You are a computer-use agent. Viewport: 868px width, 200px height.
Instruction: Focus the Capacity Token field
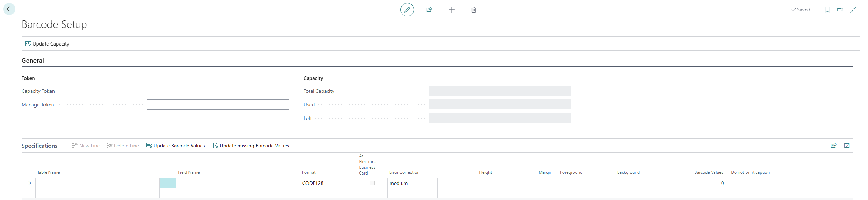[x=218, y=91]
